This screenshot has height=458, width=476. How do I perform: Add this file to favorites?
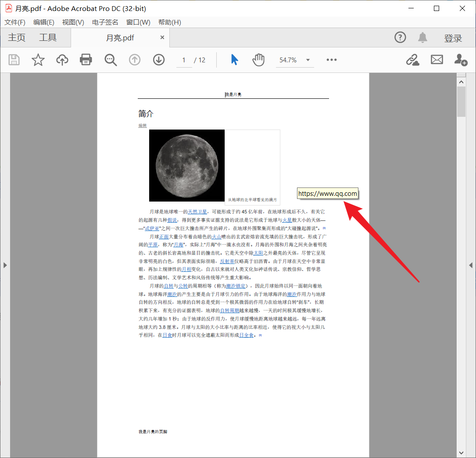38,60
